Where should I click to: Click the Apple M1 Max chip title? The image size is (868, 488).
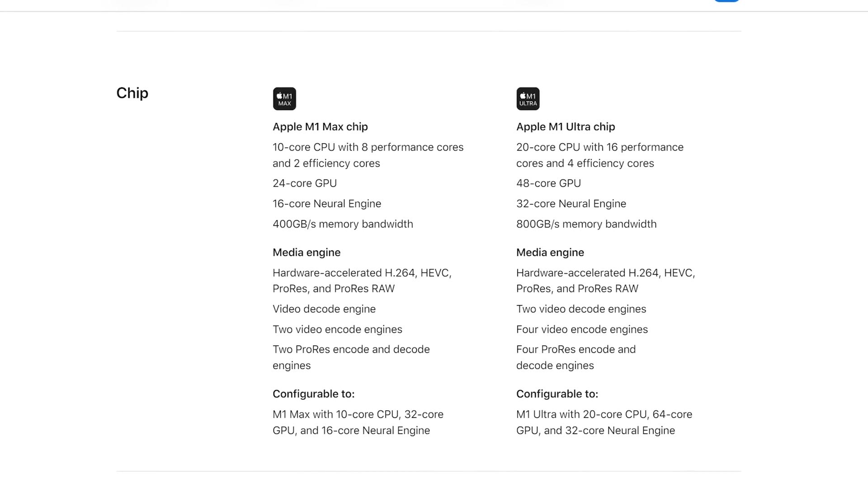(x=320, y=127)
